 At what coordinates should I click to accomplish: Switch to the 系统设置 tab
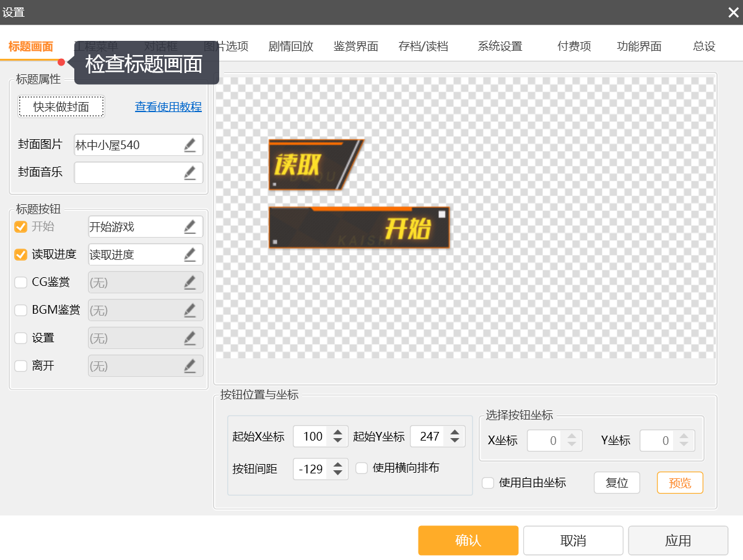pos(500,46)
